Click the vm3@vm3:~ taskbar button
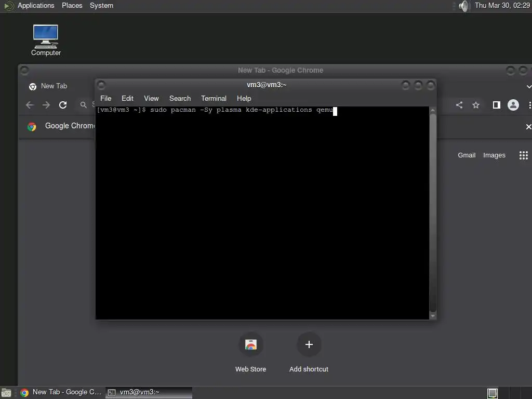Screen dimensions: 532x399 point(149,393)
